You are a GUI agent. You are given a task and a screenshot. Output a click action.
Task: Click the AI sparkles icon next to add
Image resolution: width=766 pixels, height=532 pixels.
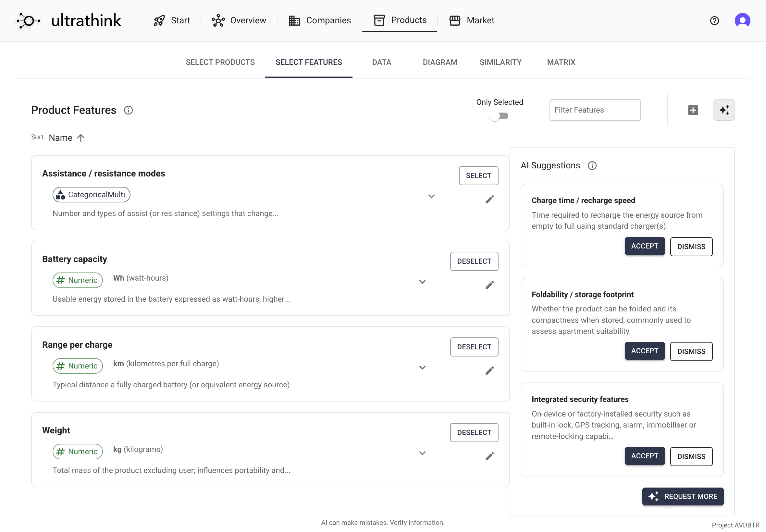[724, 110]
